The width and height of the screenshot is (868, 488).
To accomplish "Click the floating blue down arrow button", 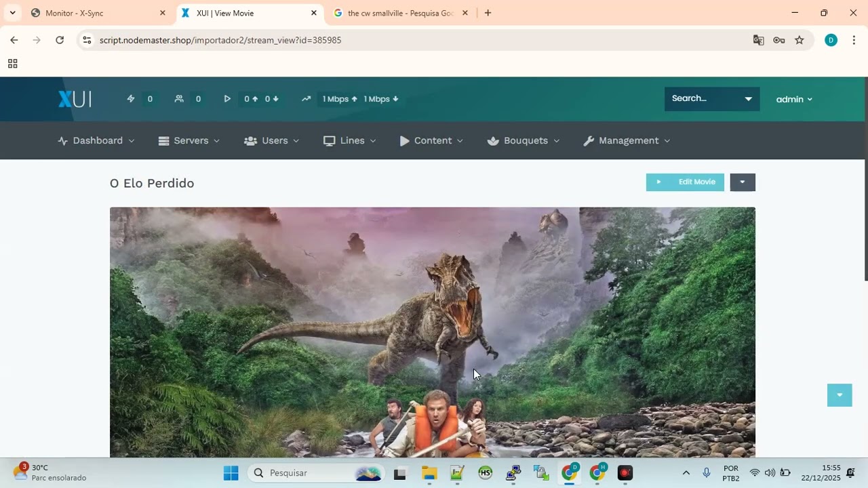I will [x=840, y=395].
